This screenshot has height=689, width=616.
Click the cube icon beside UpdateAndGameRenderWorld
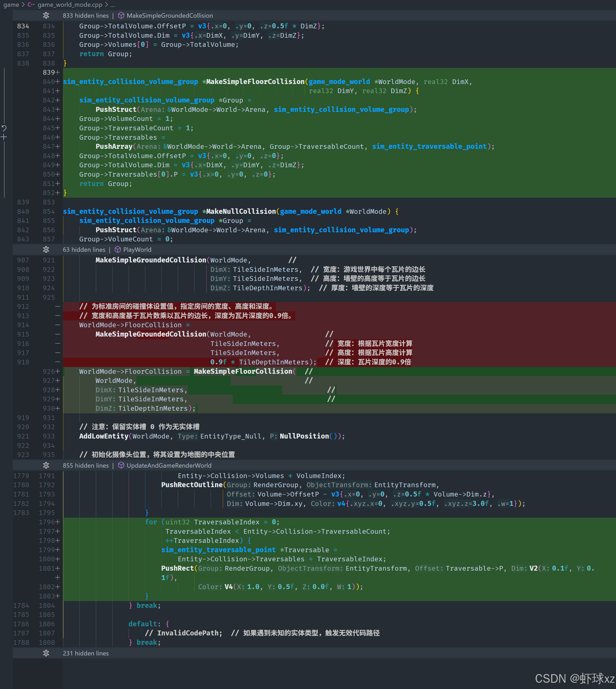coord(121,465)
